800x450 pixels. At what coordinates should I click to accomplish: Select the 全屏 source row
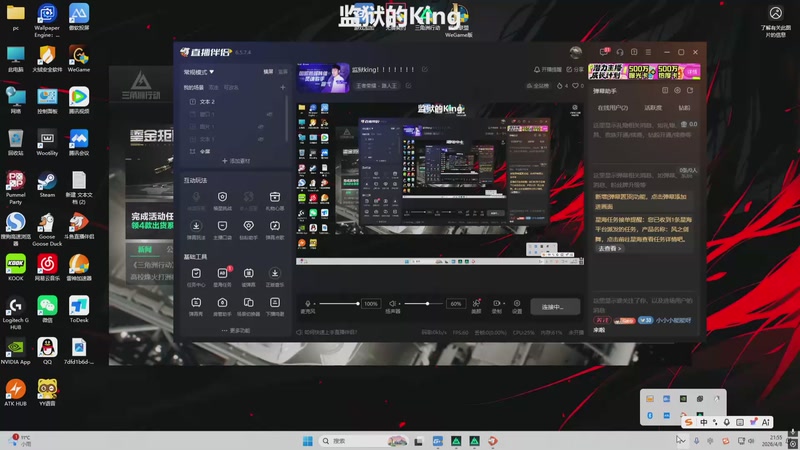point(235,151)
